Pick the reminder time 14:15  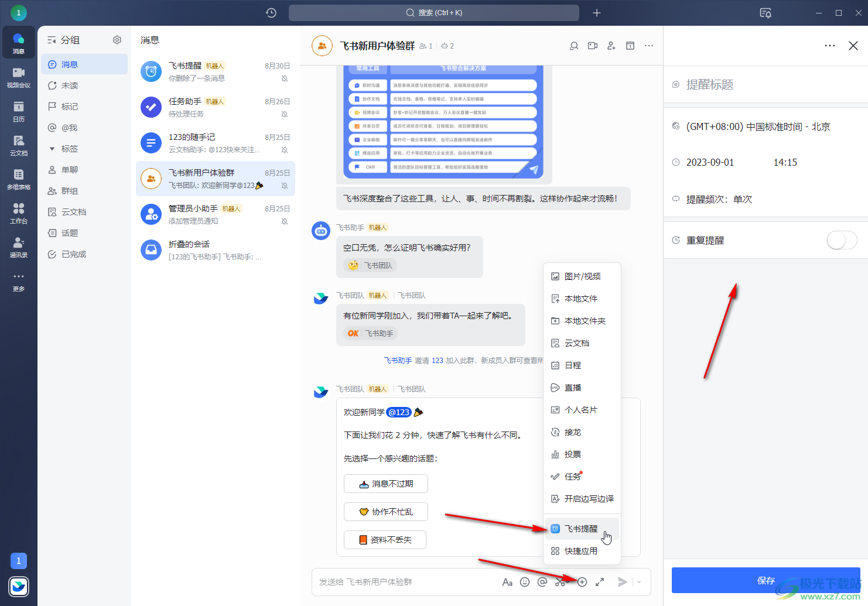click(x=785, y=162)
